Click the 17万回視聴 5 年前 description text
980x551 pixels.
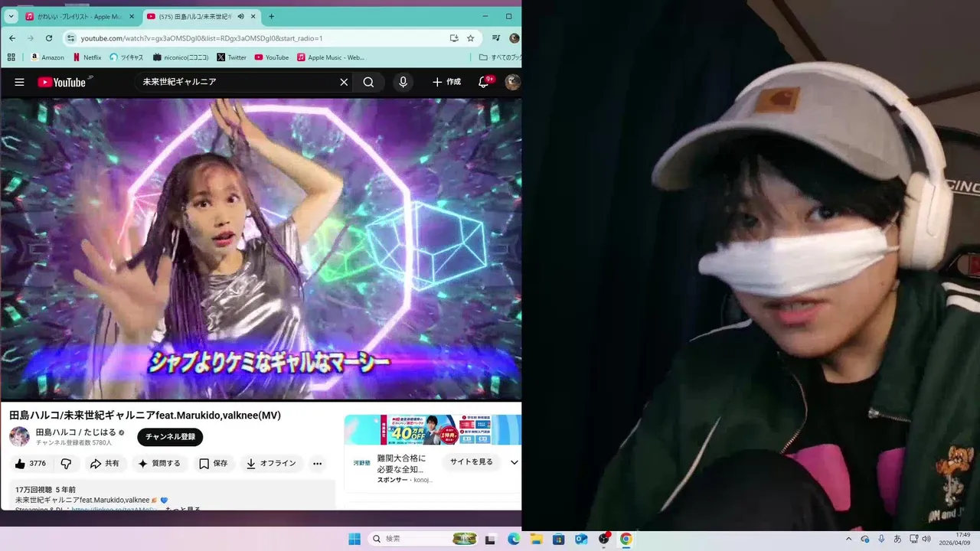[46, 490]
